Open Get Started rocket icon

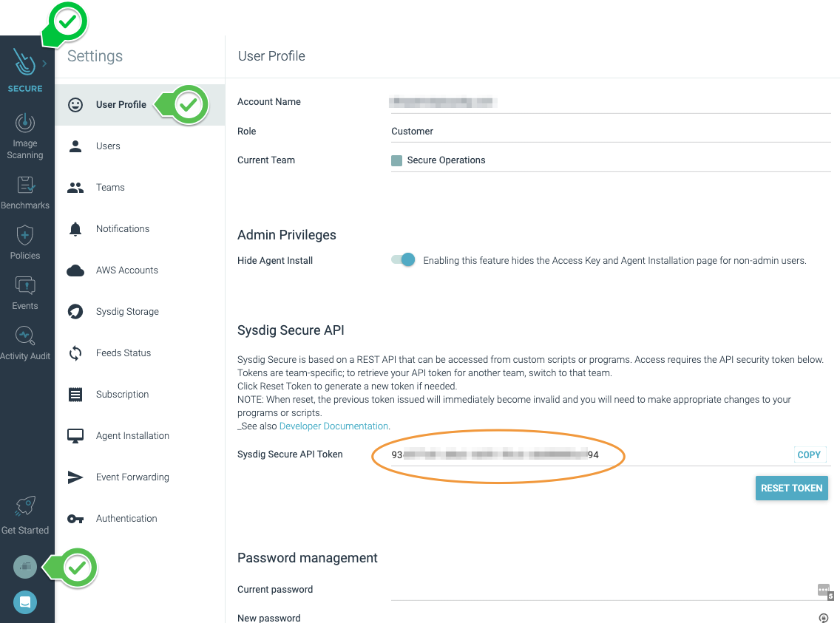(25, 505)
